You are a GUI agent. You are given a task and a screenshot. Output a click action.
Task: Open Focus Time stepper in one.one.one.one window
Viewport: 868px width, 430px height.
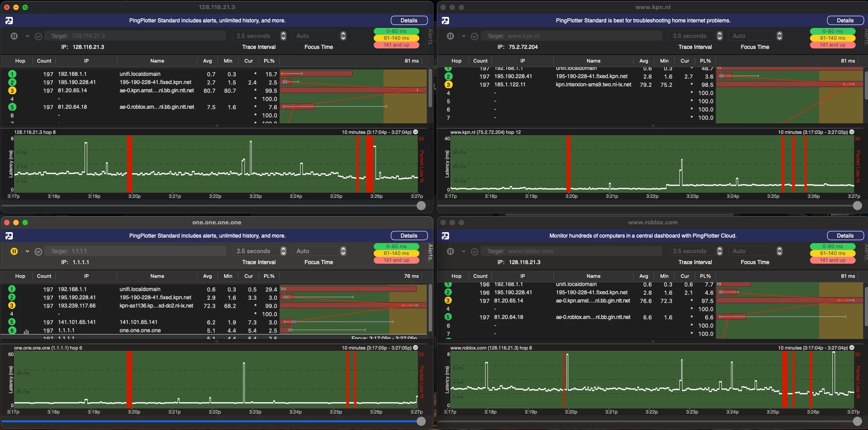click(343, 251)
